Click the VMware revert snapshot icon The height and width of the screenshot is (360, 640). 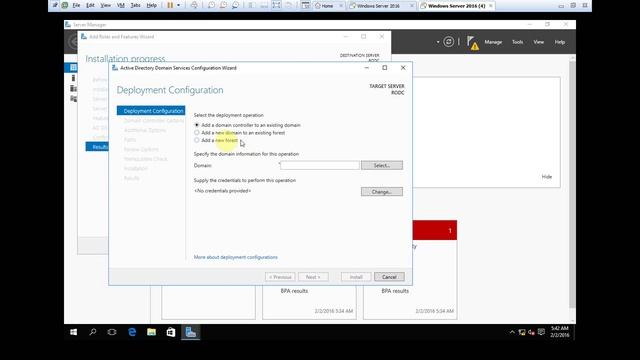[x=223, y=5]
